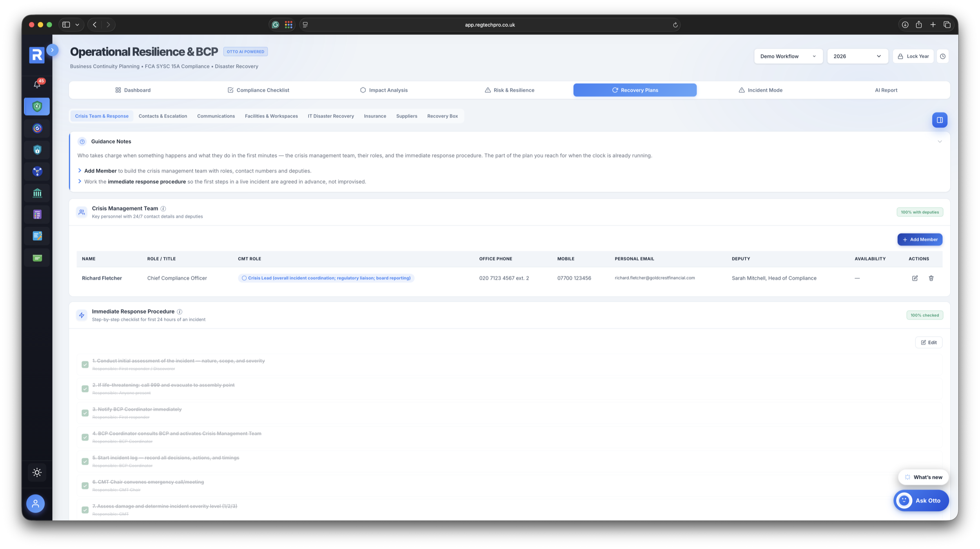Open the history clock icon next to Lock Year
The image size is (980, 549).
[942, 56]
